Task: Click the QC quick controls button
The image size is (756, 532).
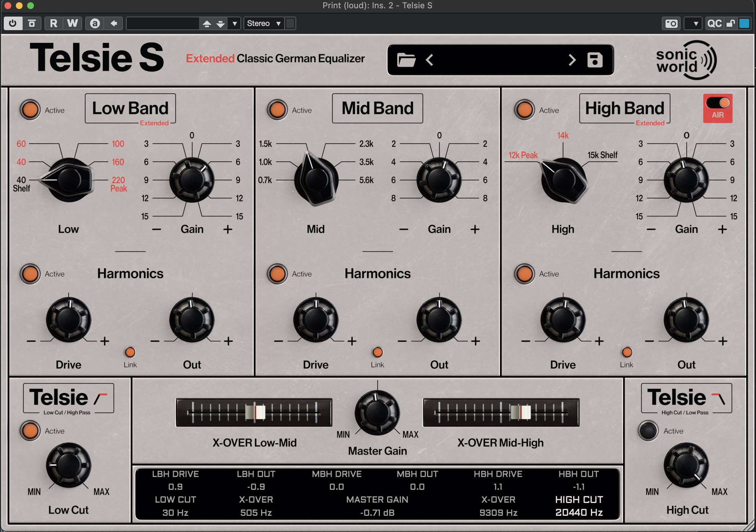Action: tap(714, 24)
